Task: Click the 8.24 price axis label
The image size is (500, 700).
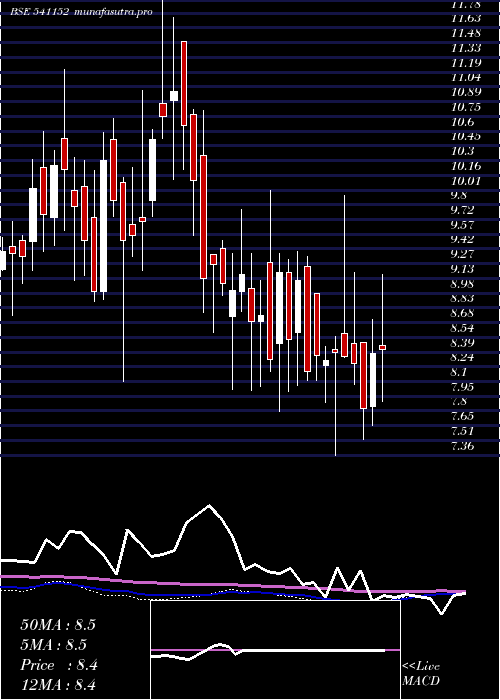Action: coord(462,357)
